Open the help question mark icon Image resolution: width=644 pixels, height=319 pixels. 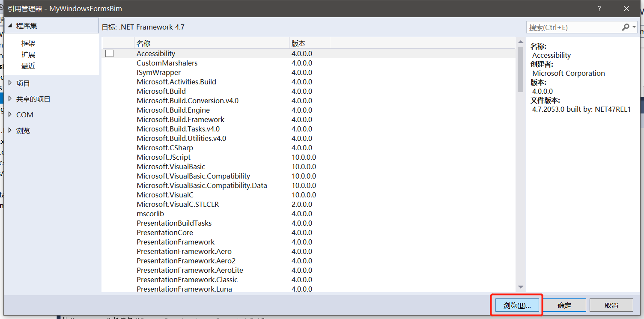click(599, 9)
